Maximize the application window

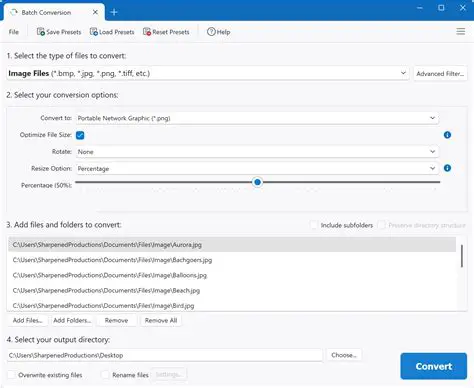coord(441,8)
